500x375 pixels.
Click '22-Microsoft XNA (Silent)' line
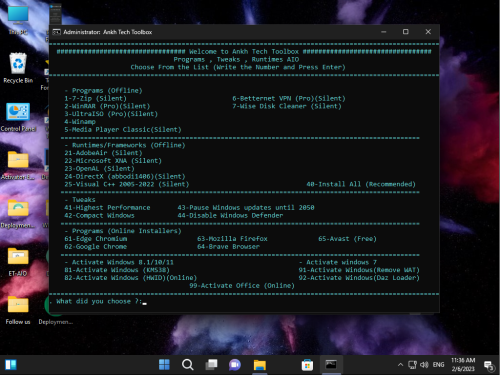[113, 161]
